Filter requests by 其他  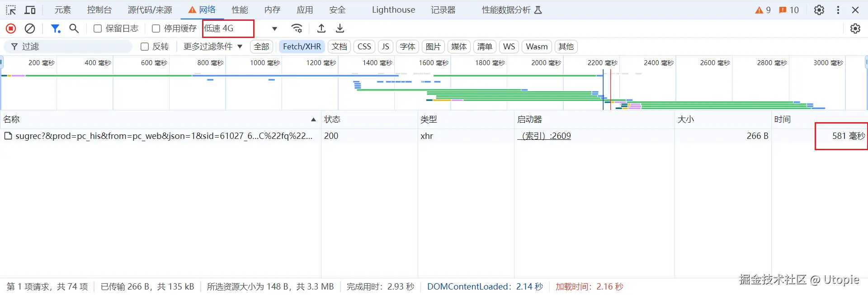point(566,47)
